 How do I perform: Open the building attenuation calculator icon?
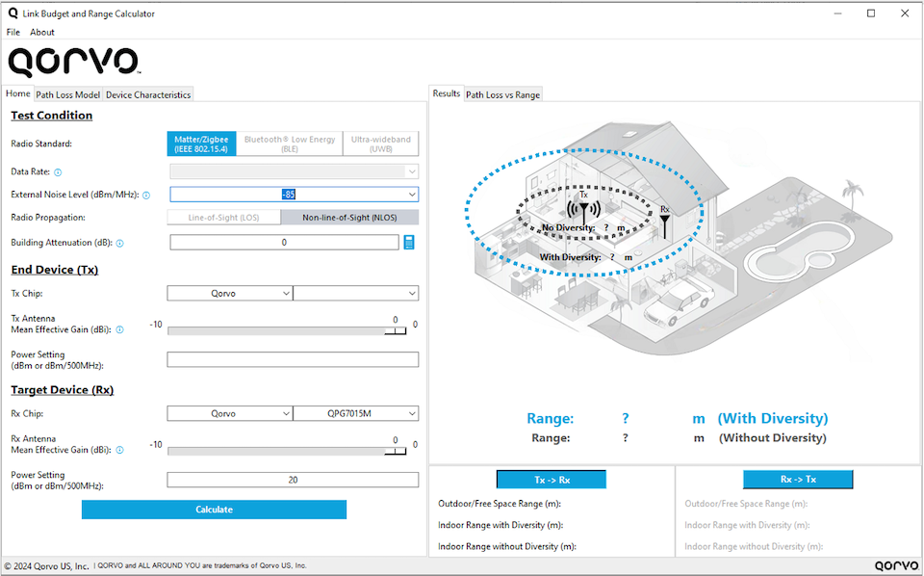click(x=409, y=243)
